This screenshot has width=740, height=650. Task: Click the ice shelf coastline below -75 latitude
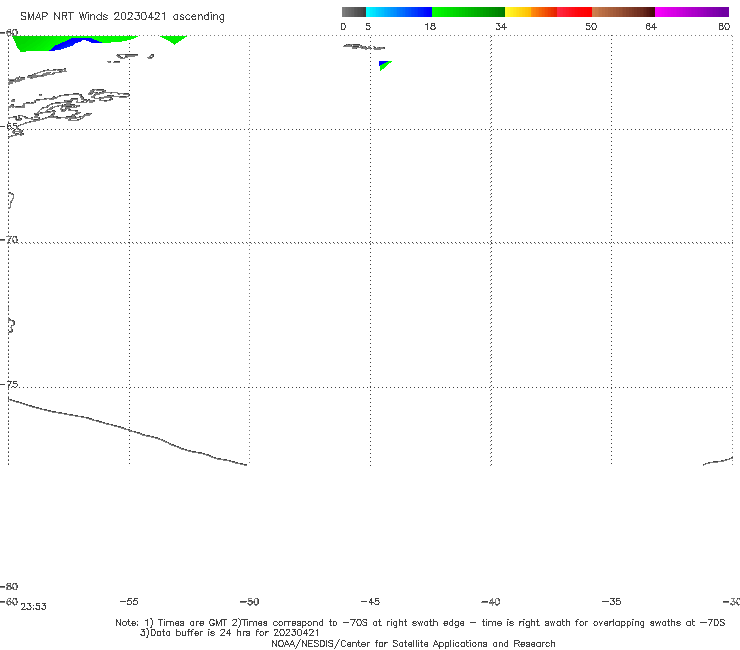(x=127, y=431)
